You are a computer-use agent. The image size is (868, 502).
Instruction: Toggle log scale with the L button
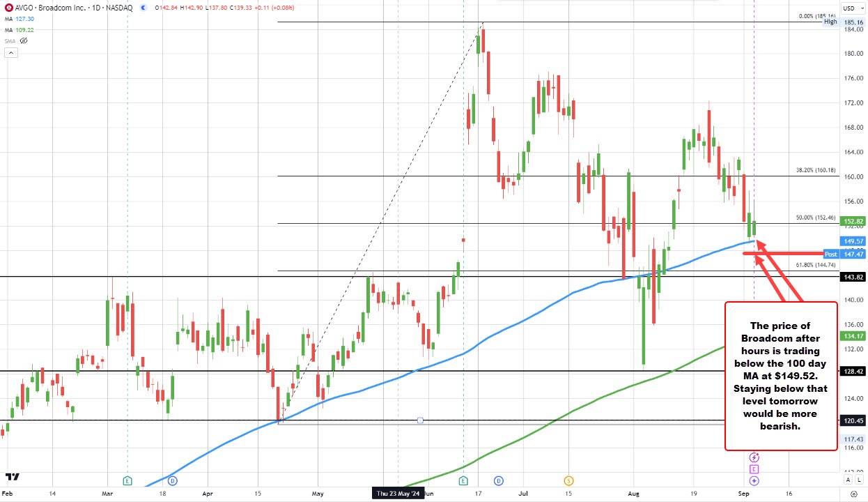coord(858,480)
